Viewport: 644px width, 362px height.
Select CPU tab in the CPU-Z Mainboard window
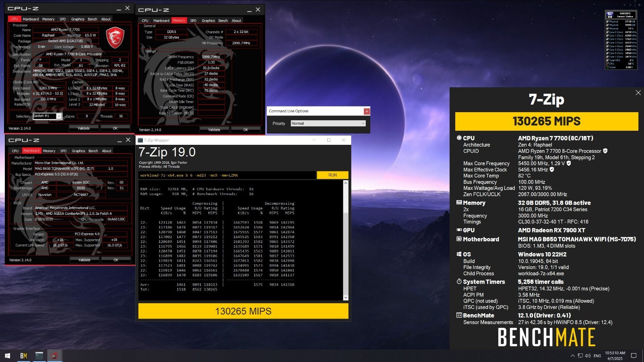click(15, 151)
